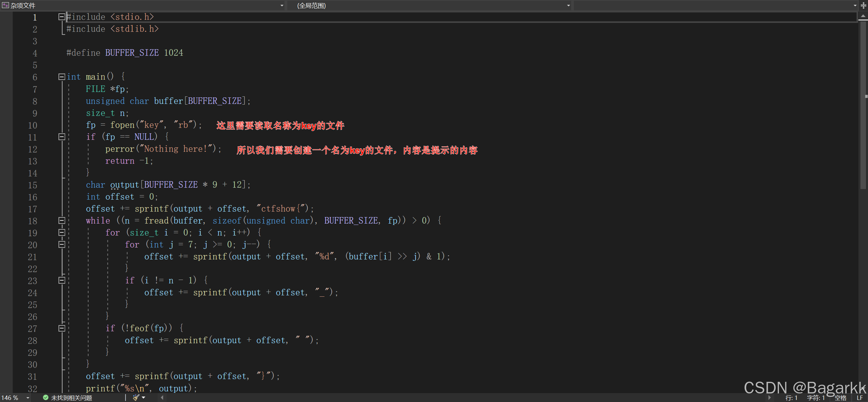Click the code cleanup broom icon
This screenshot has height=402, width=868.
point(136,398)
